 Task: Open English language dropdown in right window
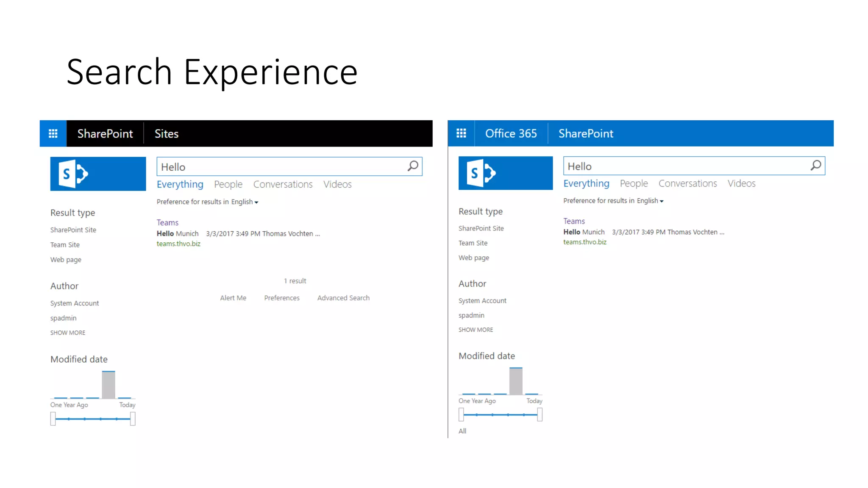coord(650,201)
